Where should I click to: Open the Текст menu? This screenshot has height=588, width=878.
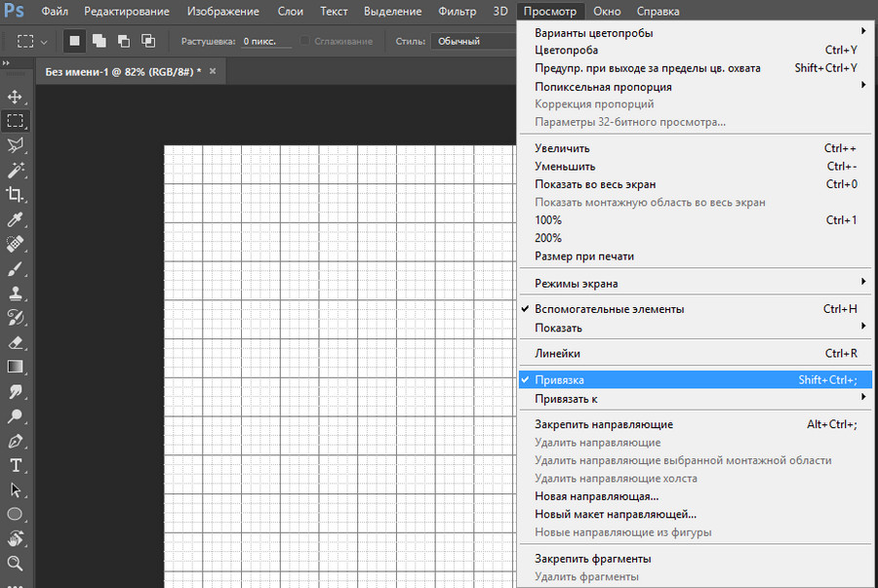coord(334,11)
